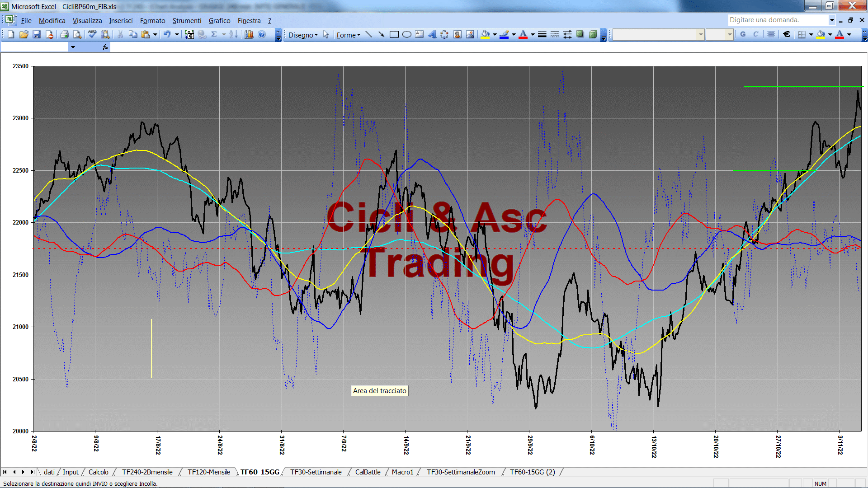Print with the printer icon
The image size is (868, 488).
click(64, 34)
